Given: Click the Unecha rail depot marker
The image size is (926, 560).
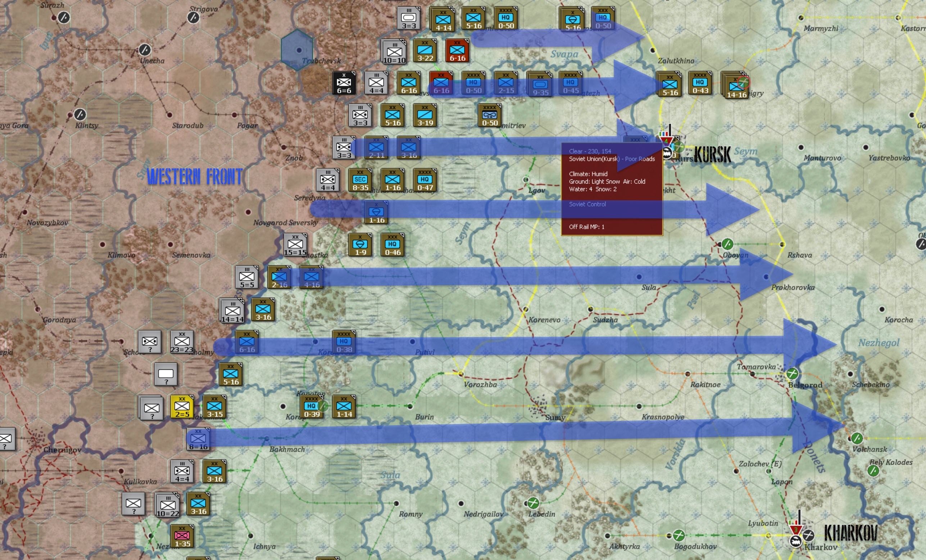Looking at the screenshot, I should pyautogui.click(x=145, y=50).
